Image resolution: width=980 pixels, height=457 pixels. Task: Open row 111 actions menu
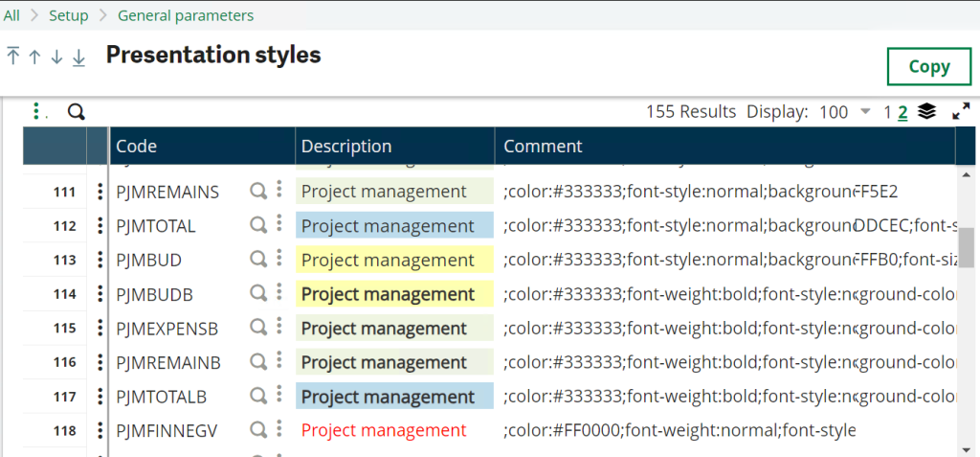[x=100, y=192]
